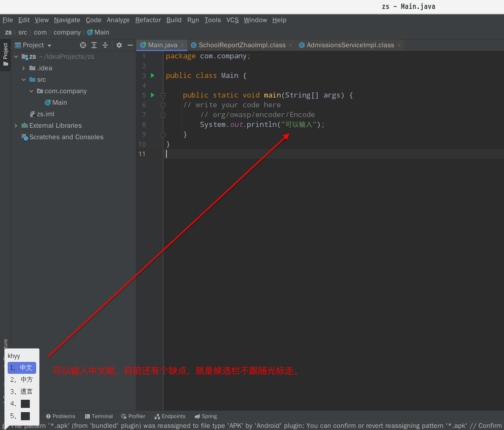Open the Code menu
This screenshot has height=430, width=504.
click(94, 20)
